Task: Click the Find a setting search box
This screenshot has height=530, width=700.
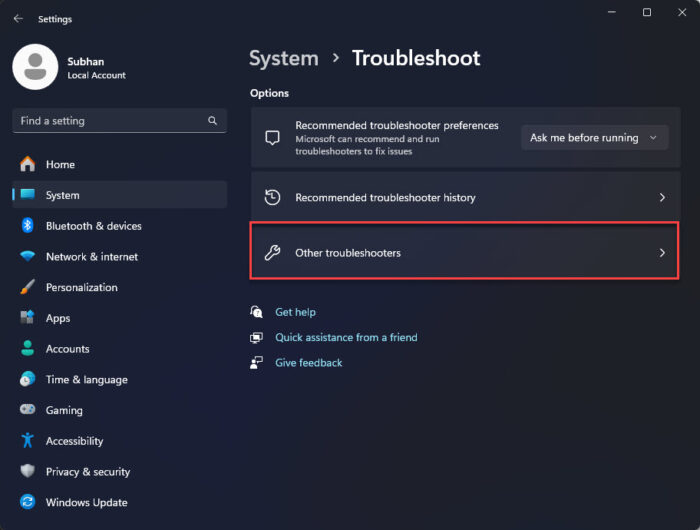Action: (x=120, y=121)
